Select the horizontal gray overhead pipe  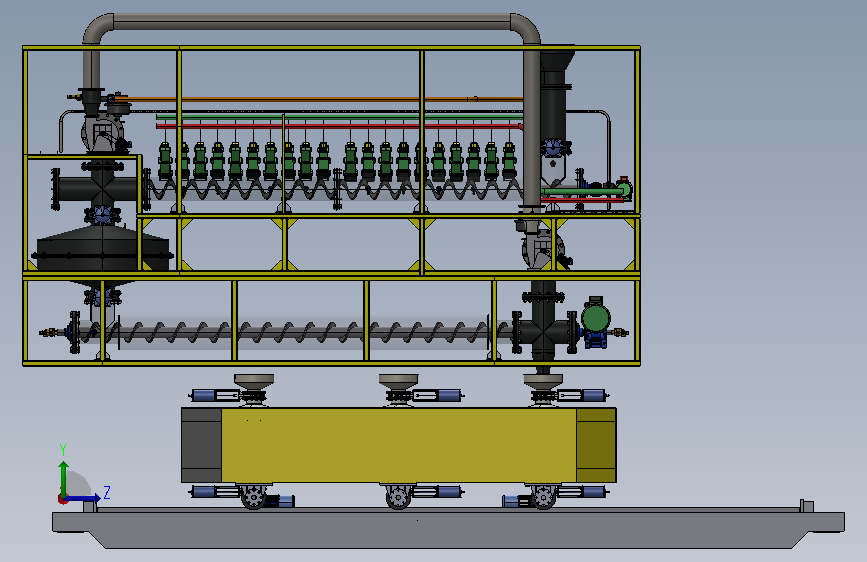[x=312, y=22]
